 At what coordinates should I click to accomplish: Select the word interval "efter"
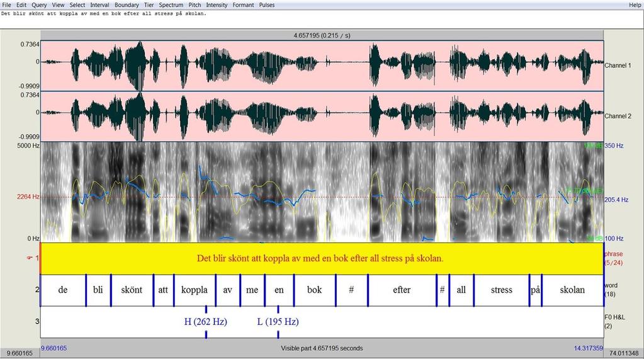click(402, 290)
